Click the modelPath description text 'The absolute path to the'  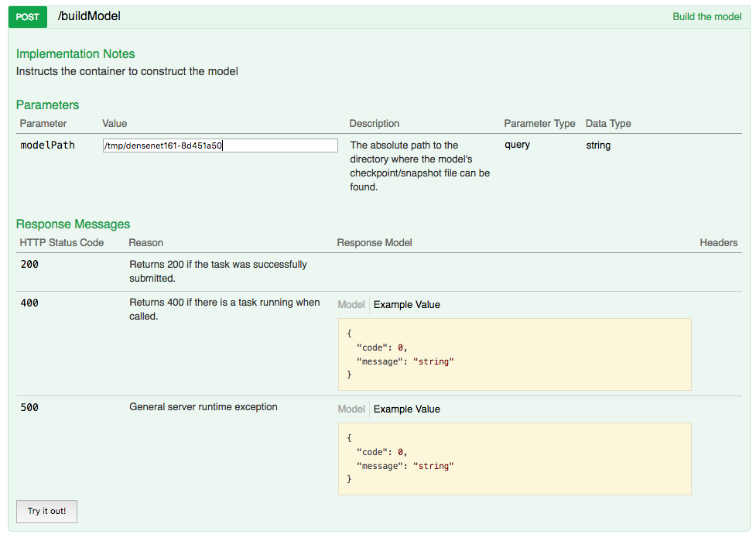pyautogui.click(x=404, y=146)
